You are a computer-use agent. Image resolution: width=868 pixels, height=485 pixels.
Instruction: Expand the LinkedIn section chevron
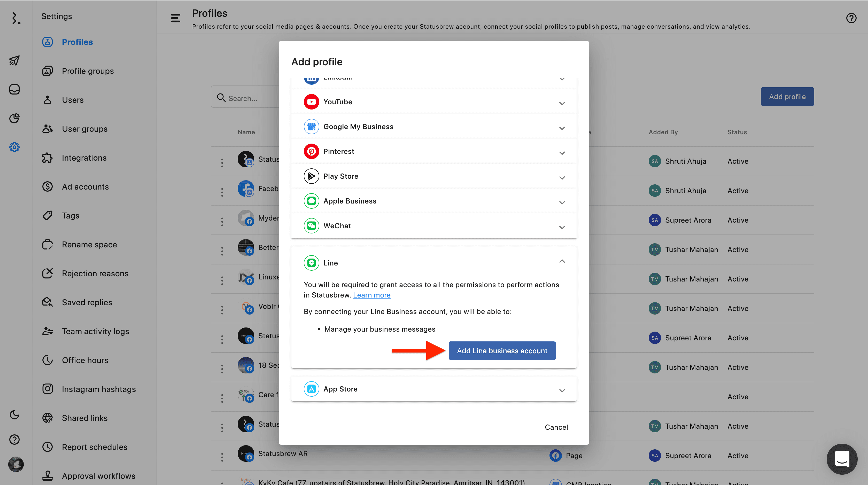pyautogui.click(x=562, y=79)
